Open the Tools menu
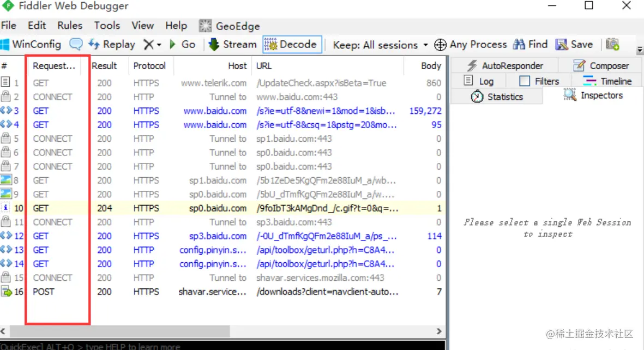Viewport: 644px width, 350px height. [x=107, y=26]
